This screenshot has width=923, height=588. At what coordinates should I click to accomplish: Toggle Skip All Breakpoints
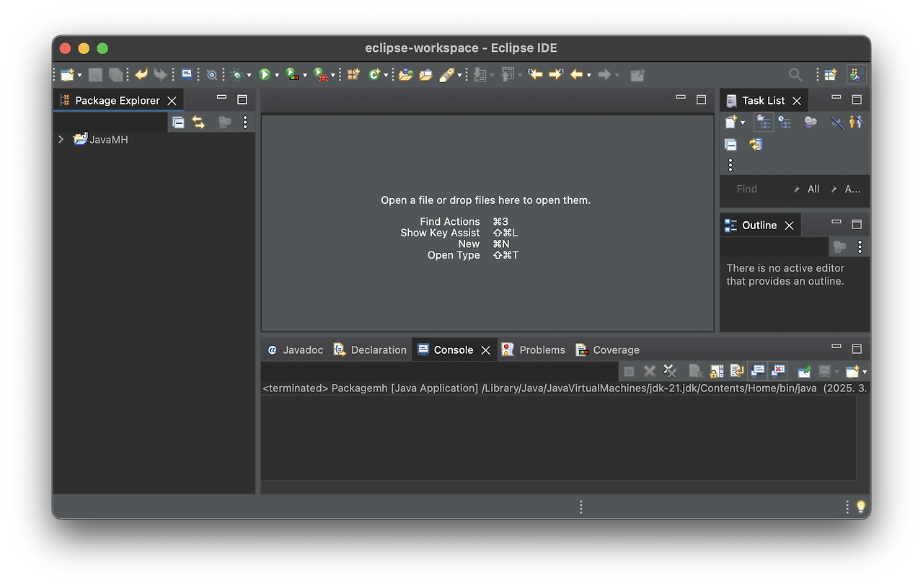coord(212,74)
